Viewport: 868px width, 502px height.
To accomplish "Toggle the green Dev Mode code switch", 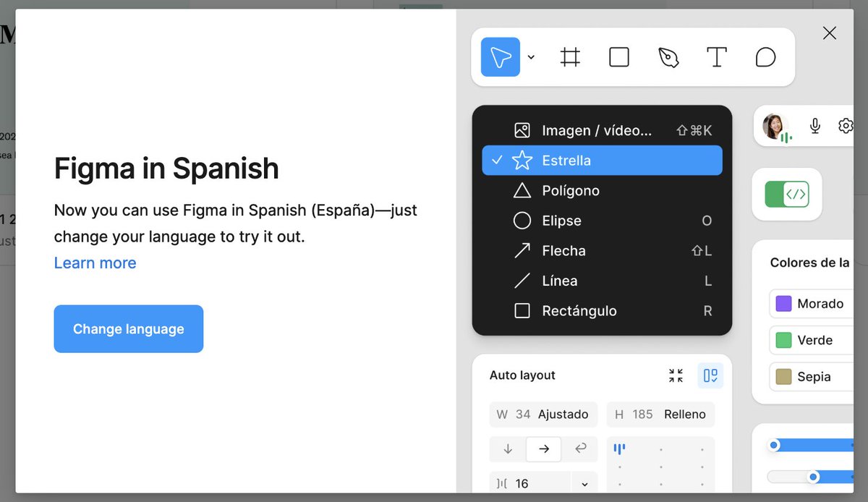I will coord(787,194).
